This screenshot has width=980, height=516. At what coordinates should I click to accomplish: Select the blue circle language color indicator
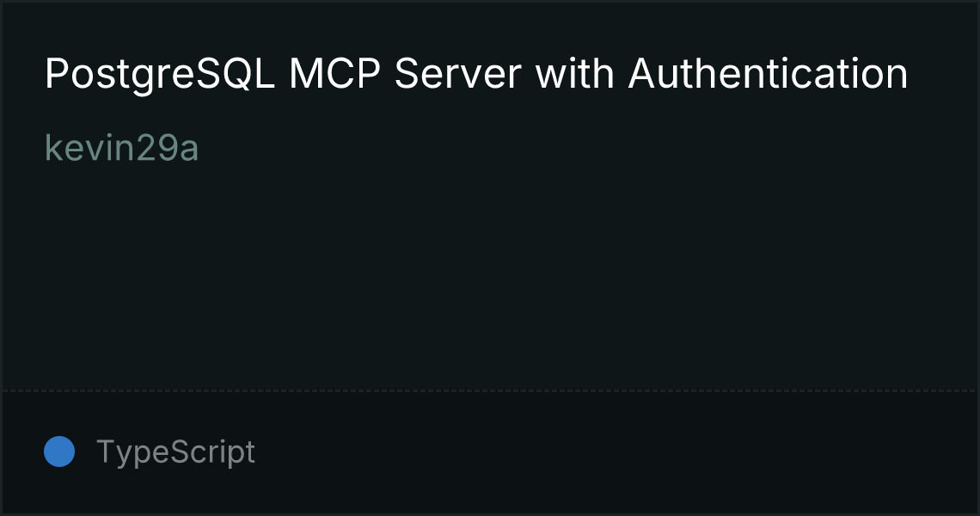[x=59, y=451]
